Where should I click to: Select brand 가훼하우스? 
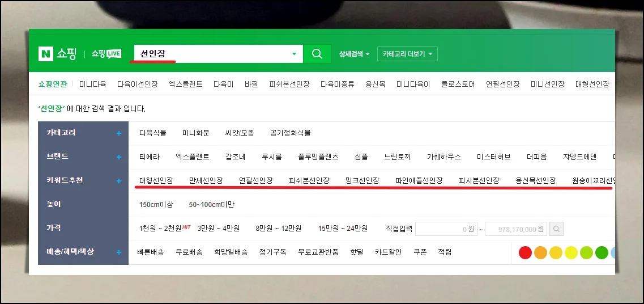[444, 157]
